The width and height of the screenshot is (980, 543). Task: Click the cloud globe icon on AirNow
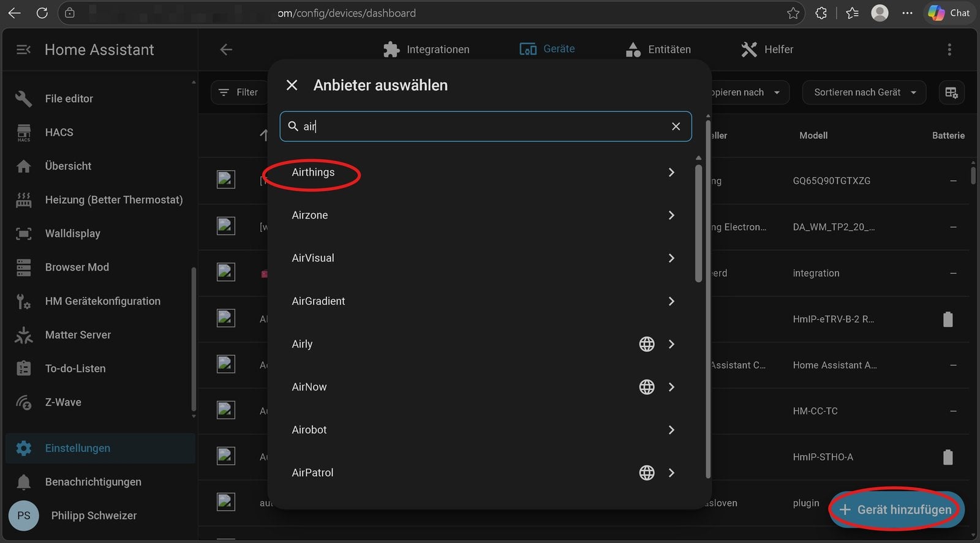(x=647, y=387)
